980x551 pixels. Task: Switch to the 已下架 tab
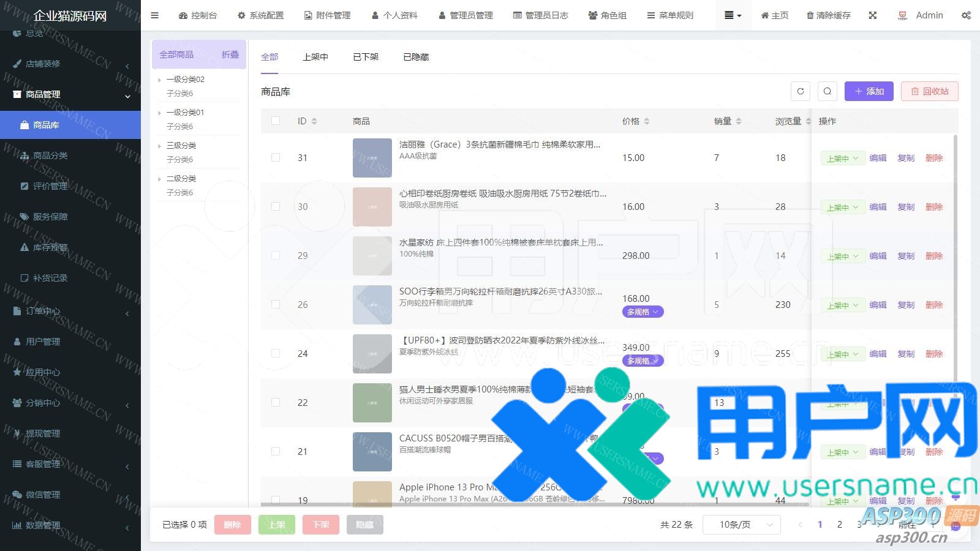click(366, 57)
